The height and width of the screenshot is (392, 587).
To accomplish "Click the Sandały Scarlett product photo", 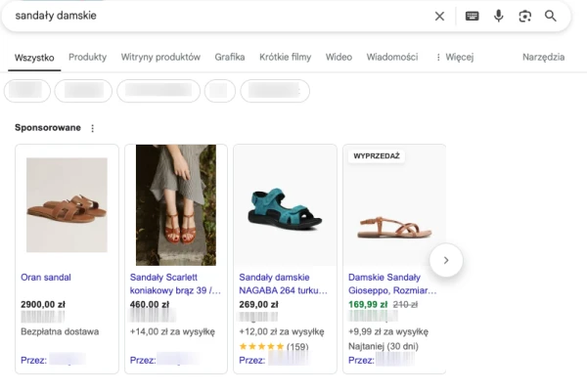I will [175, 205].
